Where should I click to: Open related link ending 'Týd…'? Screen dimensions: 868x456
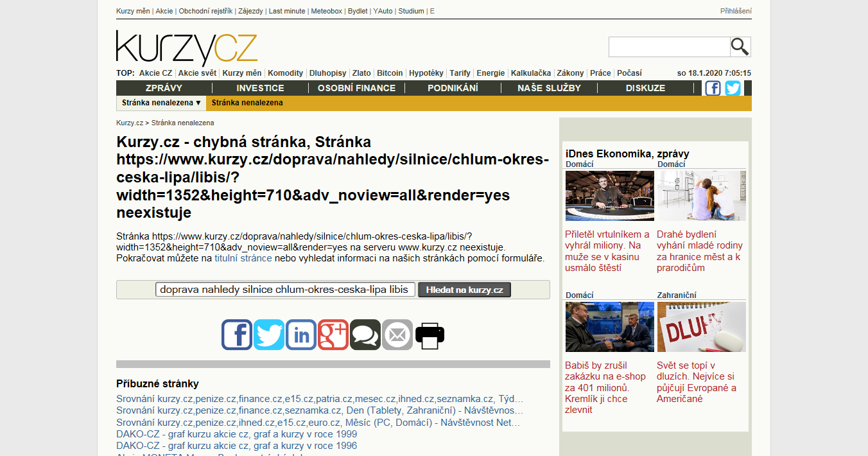pos(320,399)
